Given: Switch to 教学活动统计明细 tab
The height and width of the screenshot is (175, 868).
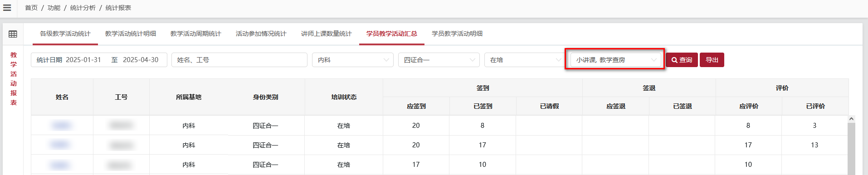Looking at the screenshot, I should pyautogui.click(x=131, y=34).
